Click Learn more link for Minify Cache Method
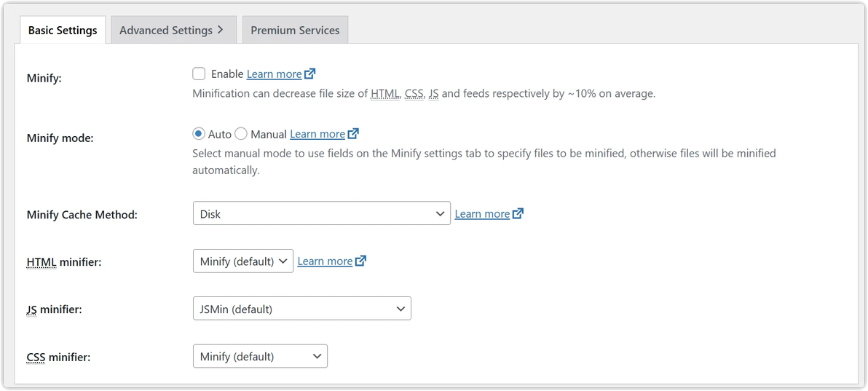 482,214
